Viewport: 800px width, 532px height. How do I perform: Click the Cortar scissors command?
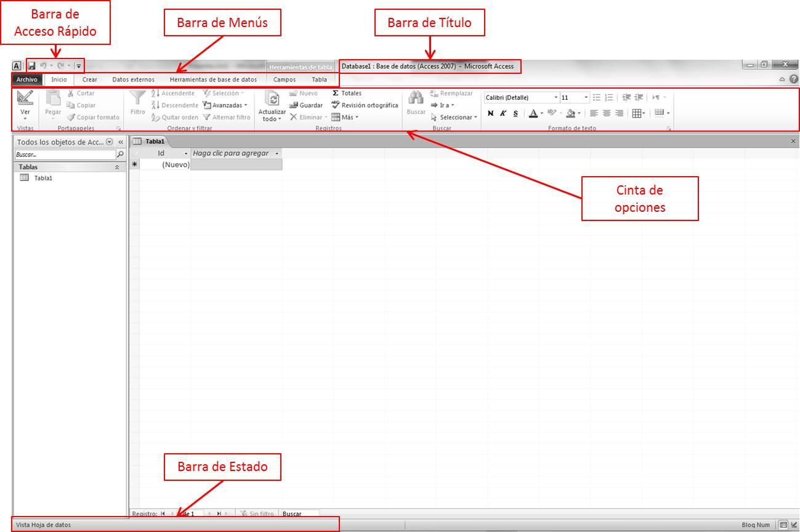point(81,94)
